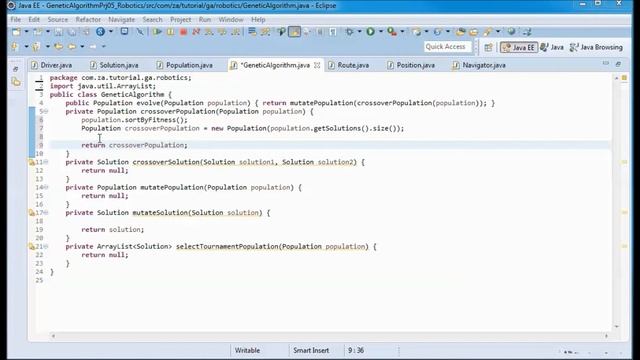Click the Writable status field
Screen dimensions: 640x360
coord(247,350)
